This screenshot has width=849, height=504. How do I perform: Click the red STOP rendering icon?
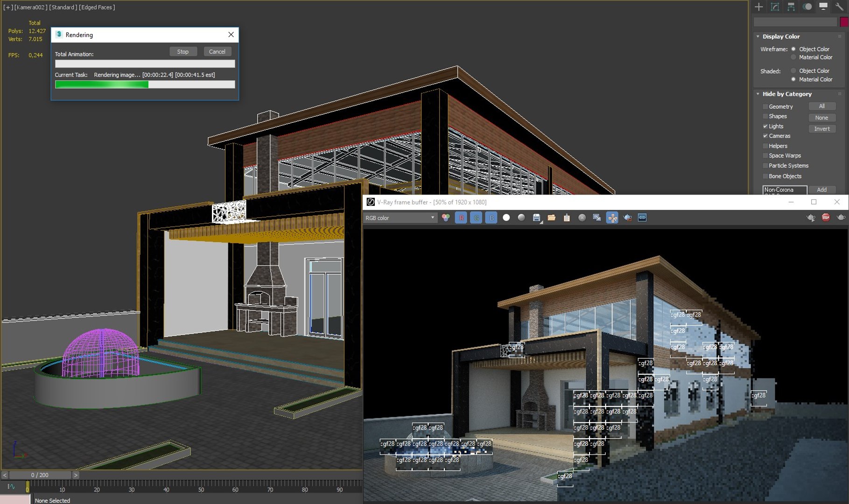pyautogui.click(x=826, y=217)
